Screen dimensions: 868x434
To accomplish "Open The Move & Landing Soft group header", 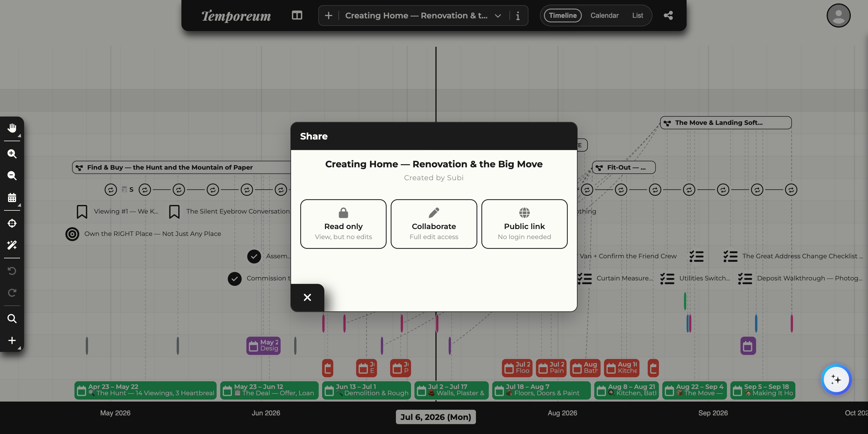I will pyautogui.click(x=726, y=123).
